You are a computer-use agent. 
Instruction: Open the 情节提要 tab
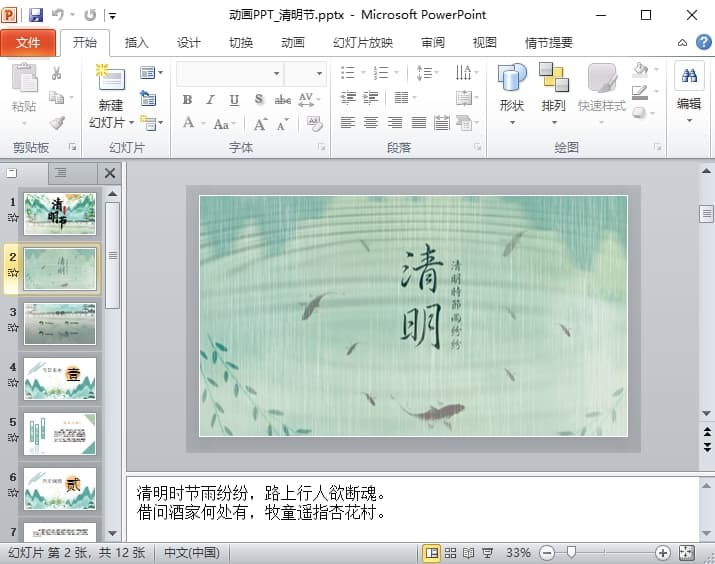[549, 42]
